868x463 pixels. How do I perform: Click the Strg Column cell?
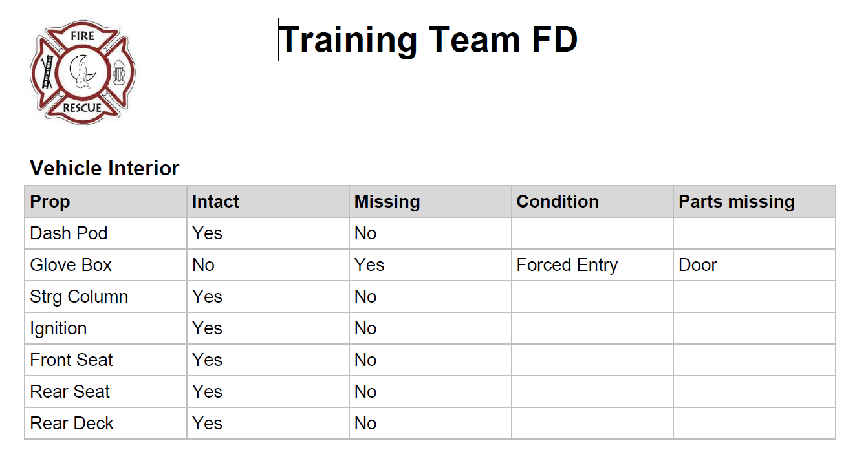click(106, 297)
